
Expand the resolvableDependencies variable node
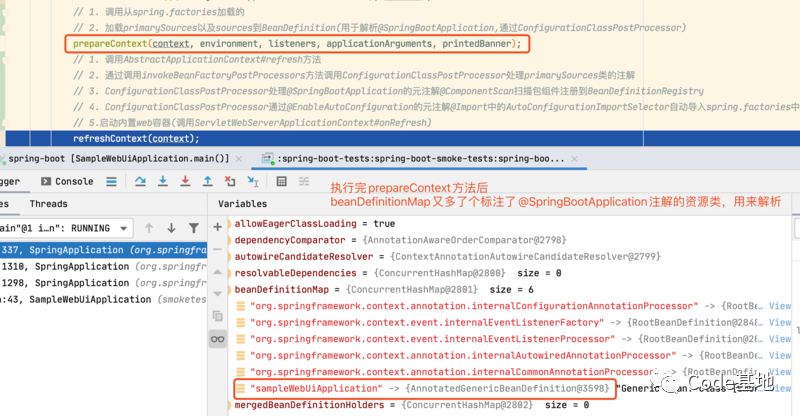point(230,273)
